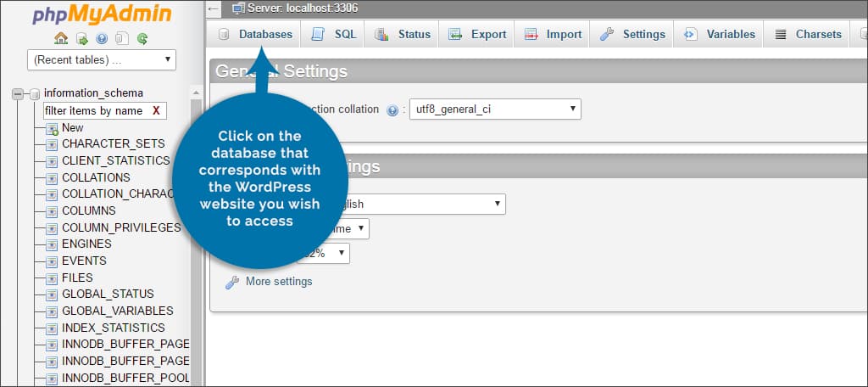Open the utf8_general_ci collation dropdown
Screen dimensions: 868x387
tap(495, 109)
